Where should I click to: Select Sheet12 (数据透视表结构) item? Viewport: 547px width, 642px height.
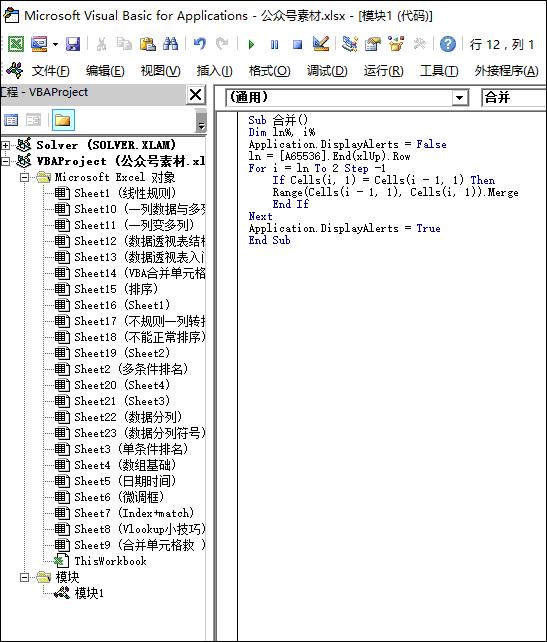129,241
